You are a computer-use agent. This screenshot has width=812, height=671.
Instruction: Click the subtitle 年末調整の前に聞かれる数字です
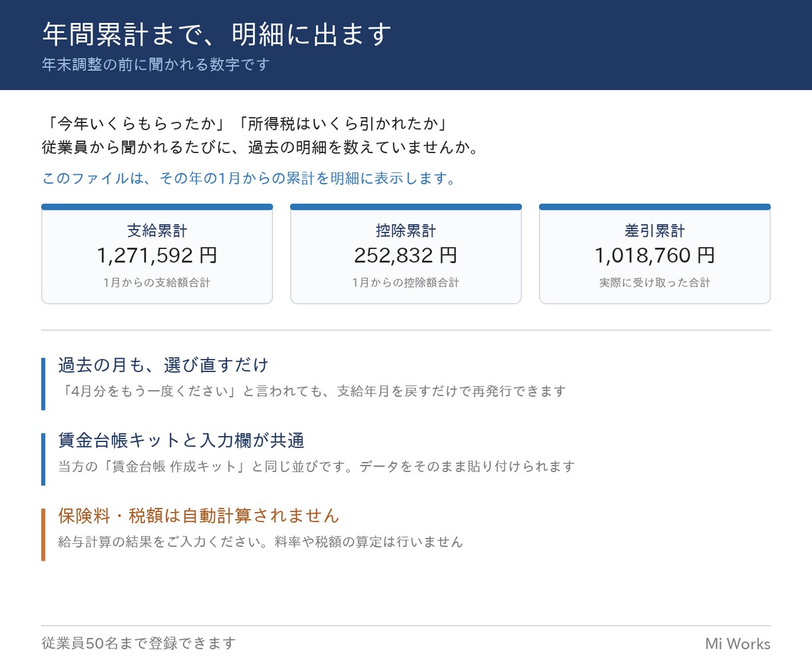pos(156,65)
